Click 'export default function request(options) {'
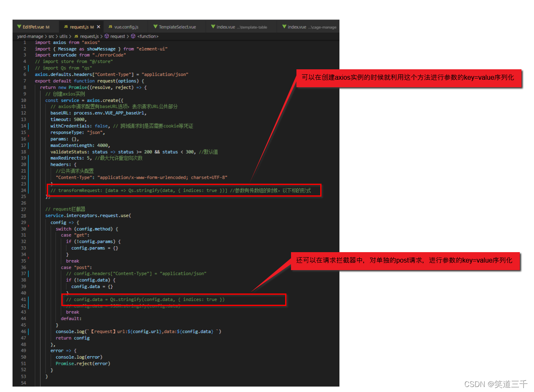 coord(89,81)
